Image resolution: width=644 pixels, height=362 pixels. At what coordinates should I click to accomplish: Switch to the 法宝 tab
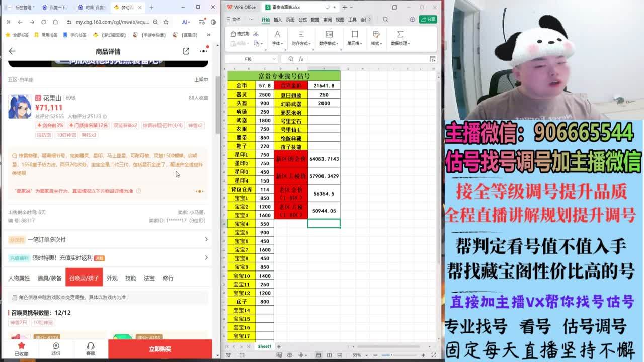coord(149,278)
